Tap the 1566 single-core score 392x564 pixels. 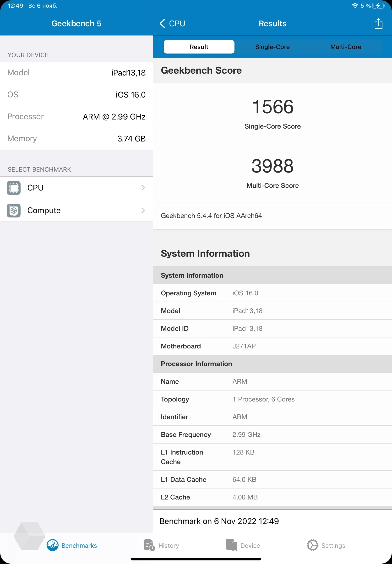pyautogui.click(x=273, y=107)
